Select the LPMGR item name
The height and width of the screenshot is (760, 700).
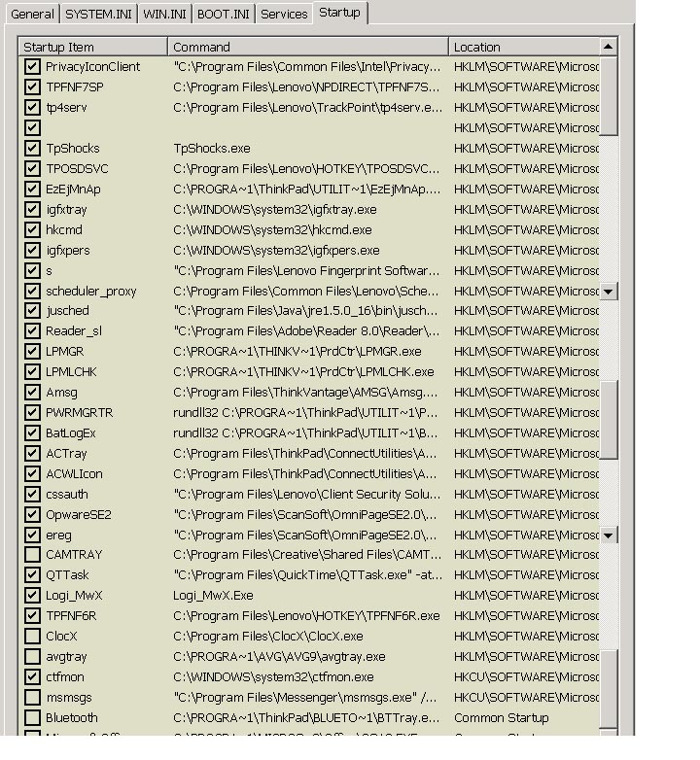coord(64,352)
